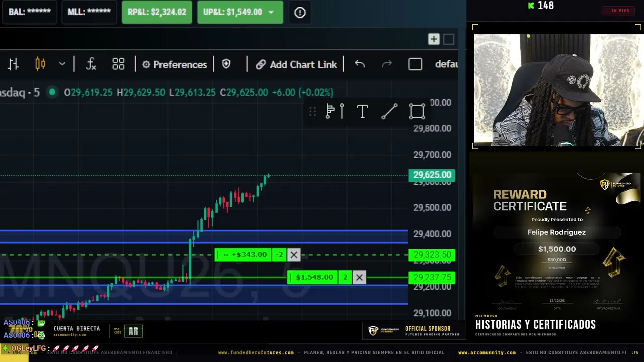644x362 pixels.
Task: Click the 29,625.00 current price tag
Action: [x=432, y=175]
